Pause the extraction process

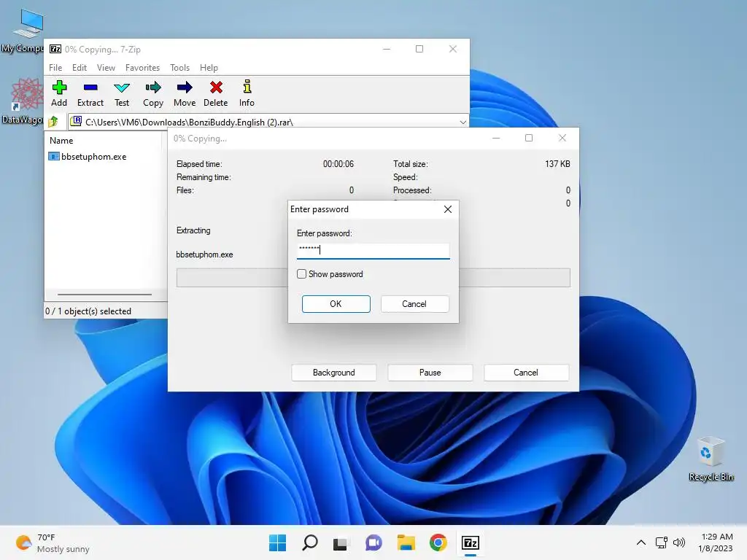point(430,373)
